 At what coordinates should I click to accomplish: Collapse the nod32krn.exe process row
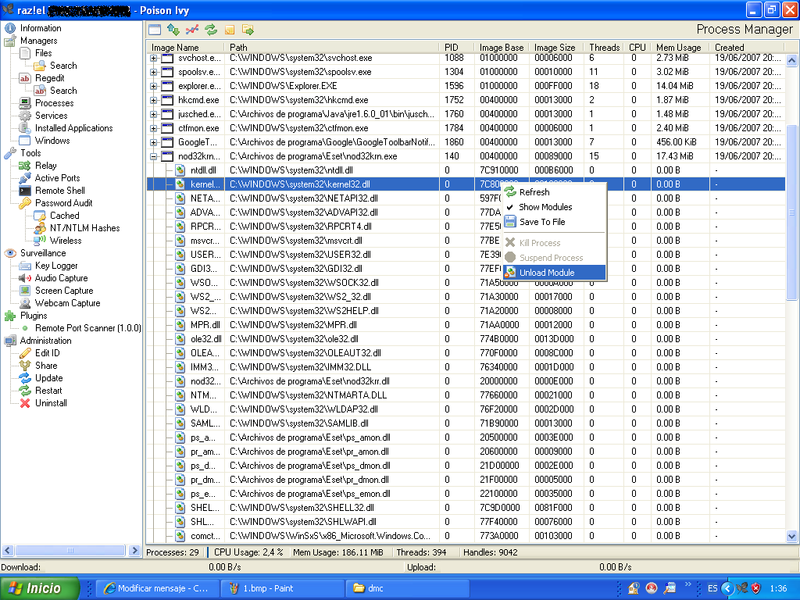click(x=154, y=157)
